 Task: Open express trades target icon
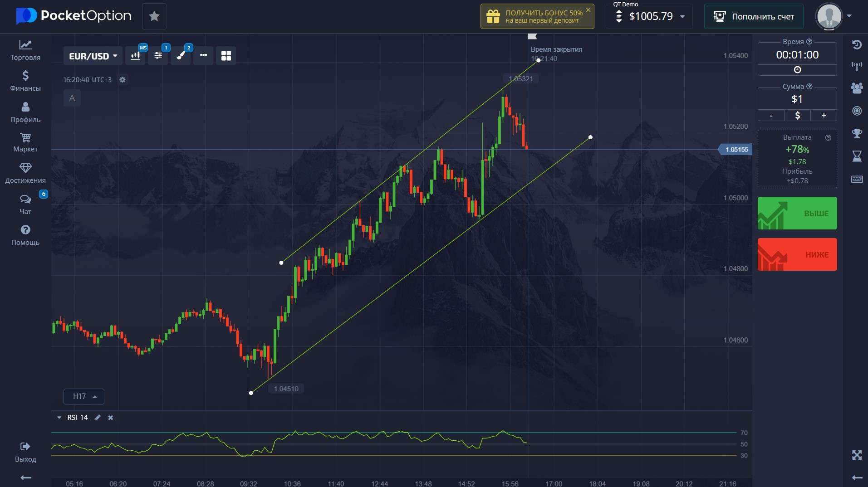pos(857,111)
